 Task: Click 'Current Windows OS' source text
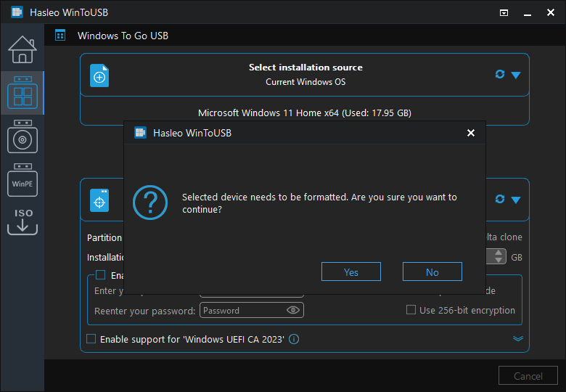tap(305, 82)
